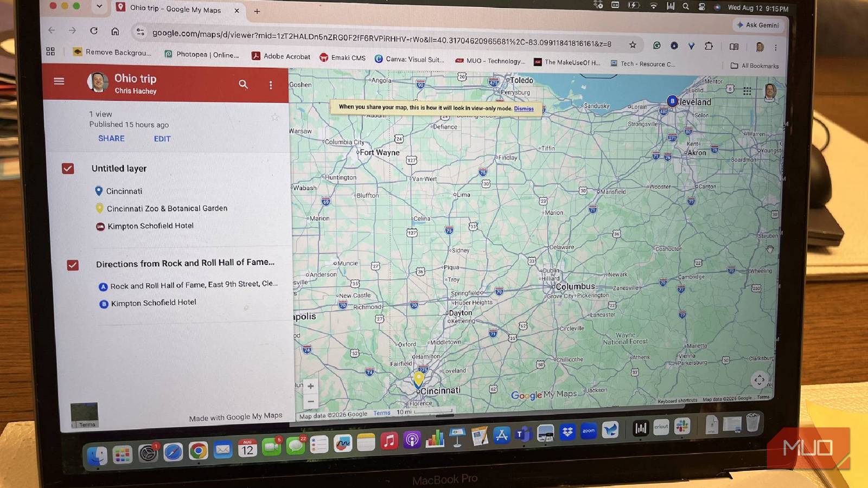The height and width of the screenshot is (488, 868).
Task: Open the Photopea bookmark
Action: click(x=202, y=54)
